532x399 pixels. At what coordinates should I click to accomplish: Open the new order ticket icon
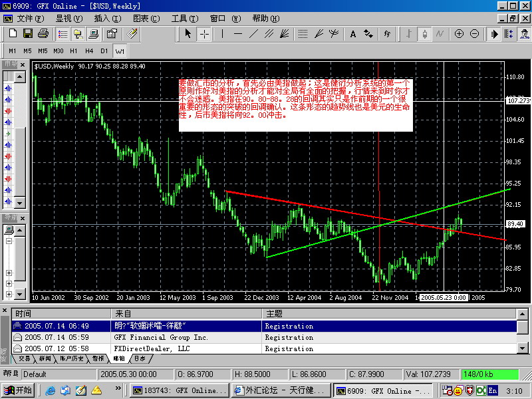point(132,34)
